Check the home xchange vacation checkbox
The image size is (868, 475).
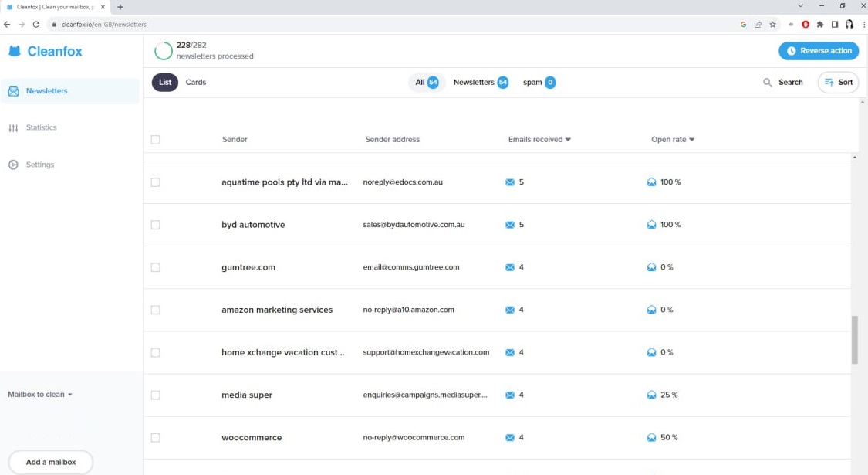click(156, 352)
